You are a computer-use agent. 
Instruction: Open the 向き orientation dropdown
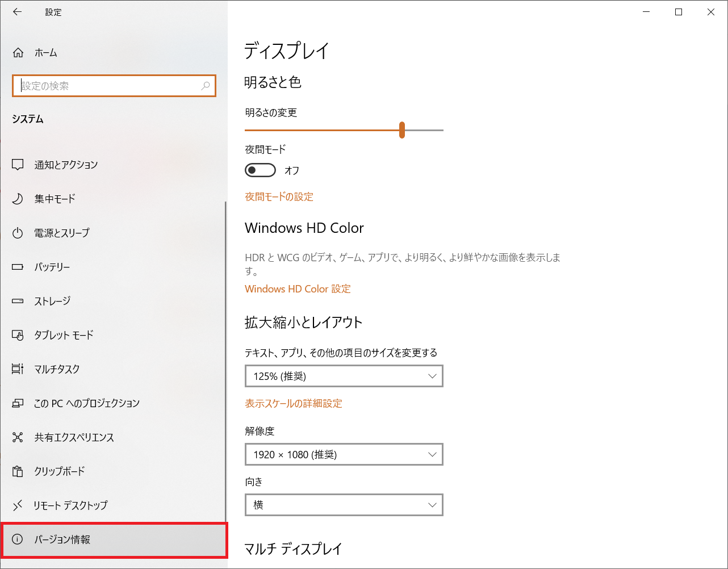point(344,505)
